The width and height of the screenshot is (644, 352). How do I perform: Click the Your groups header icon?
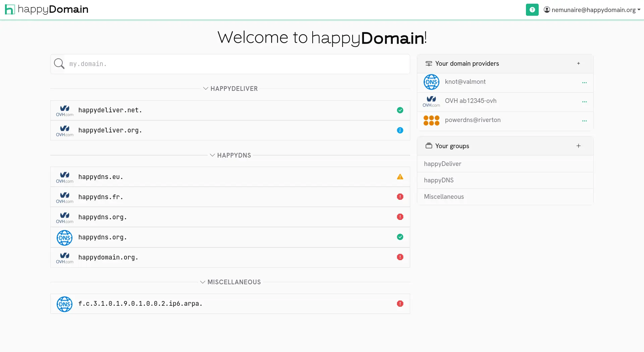point(429,146)
